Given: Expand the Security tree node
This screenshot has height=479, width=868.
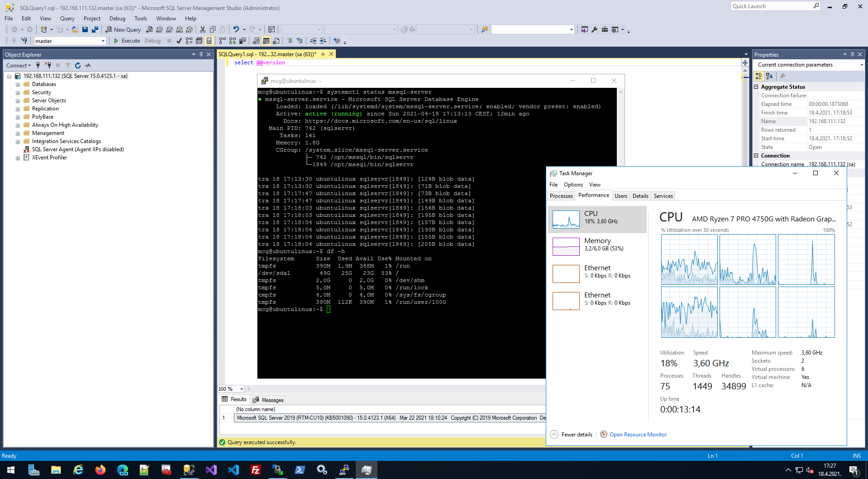Looking at the screenshot, I should pos(18,93).
